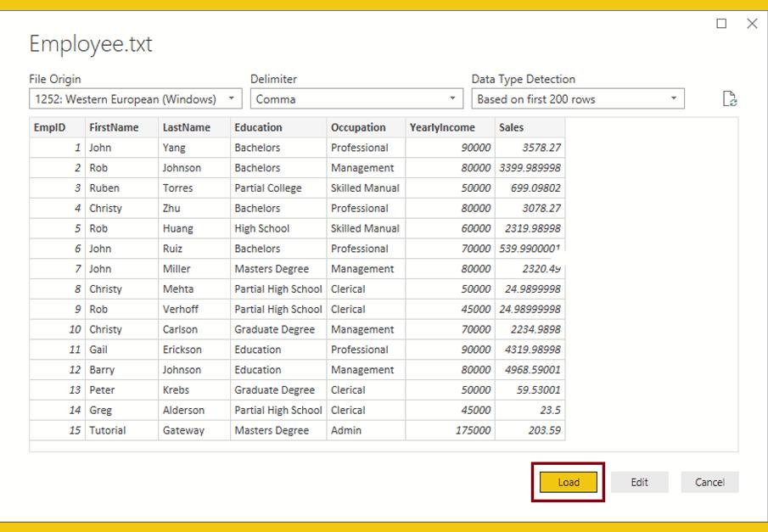Screen dimensions: 768x532
Task: Open the File Origin dropdown
Action: click(136, 99)
